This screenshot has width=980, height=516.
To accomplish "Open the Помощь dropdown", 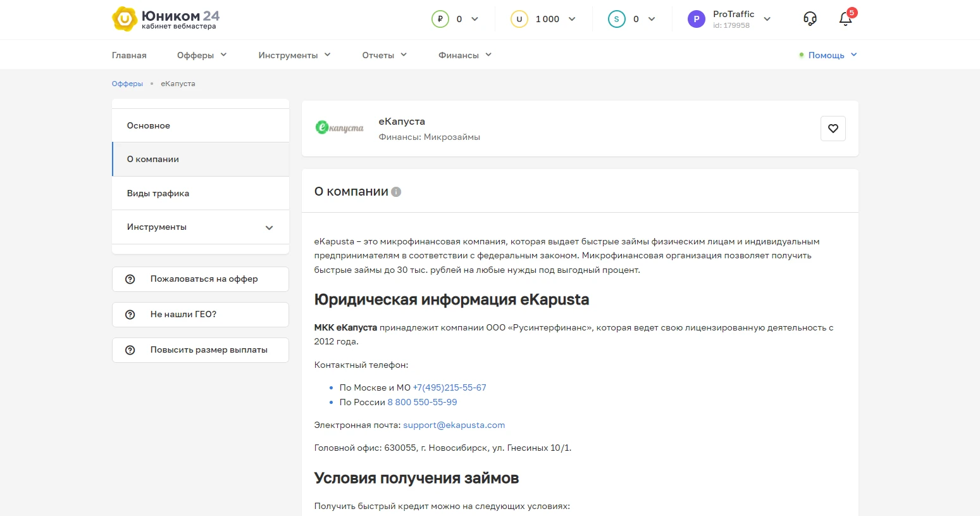I will [x=828, y=55].
